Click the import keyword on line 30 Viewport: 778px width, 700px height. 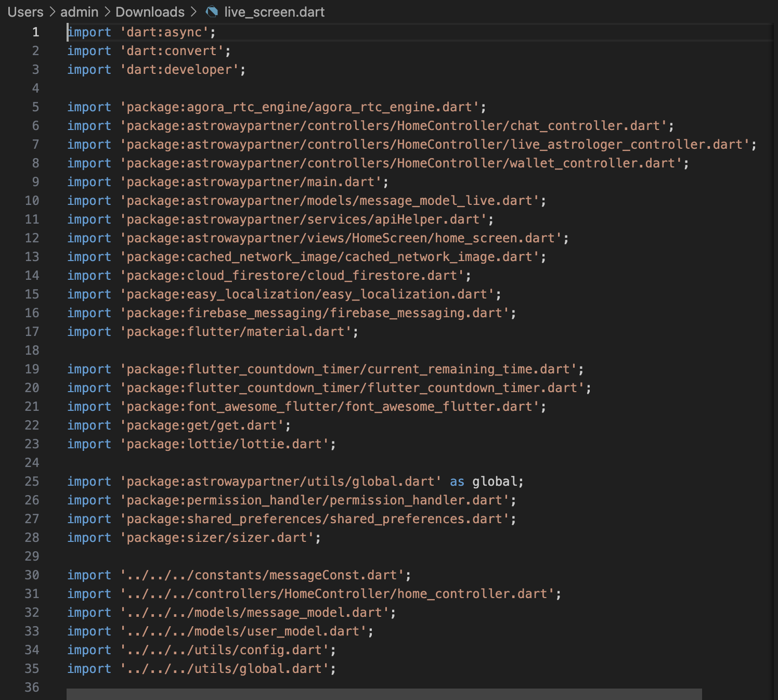tap(89, 575)
